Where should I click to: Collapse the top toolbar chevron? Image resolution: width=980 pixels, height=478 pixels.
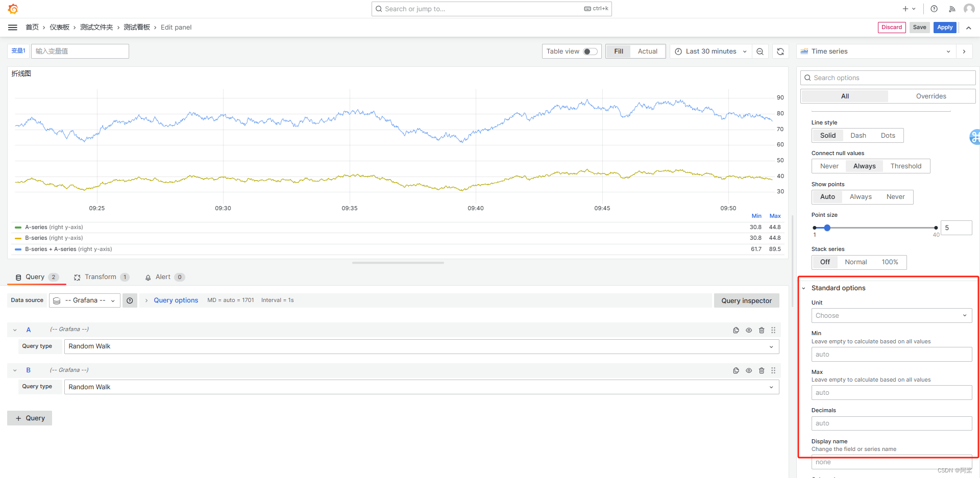coord(968,28)
